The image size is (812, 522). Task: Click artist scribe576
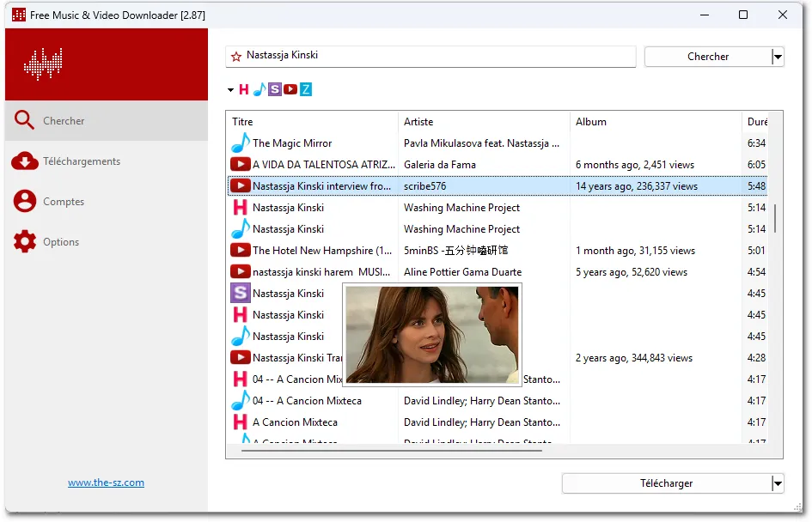click(x=424, y=186)
